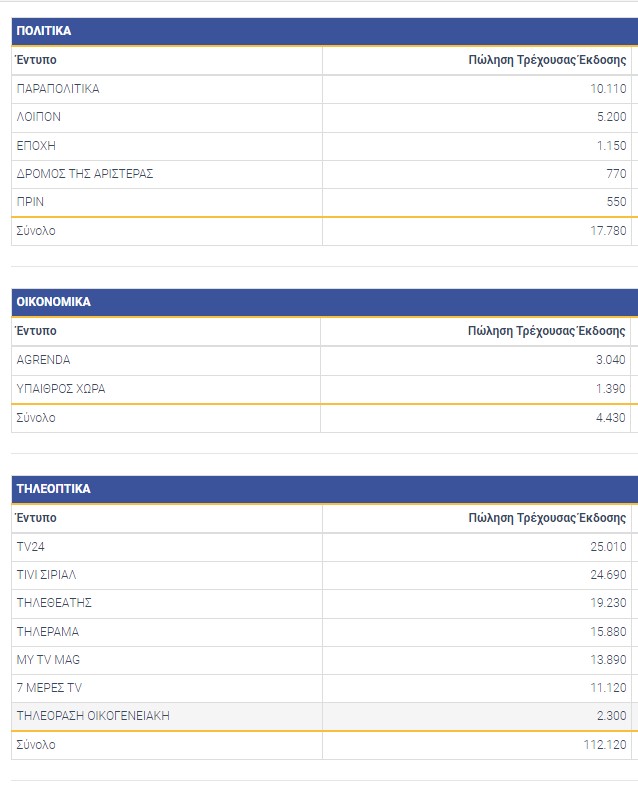Select the 17.780 total sales value
The image size is (638, 795).
click(608, 231)
